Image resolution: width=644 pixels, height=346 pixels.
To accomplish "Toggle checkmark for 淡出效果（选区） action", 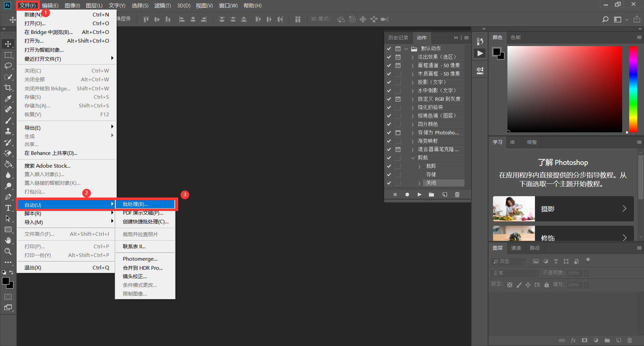I will 389,57.
